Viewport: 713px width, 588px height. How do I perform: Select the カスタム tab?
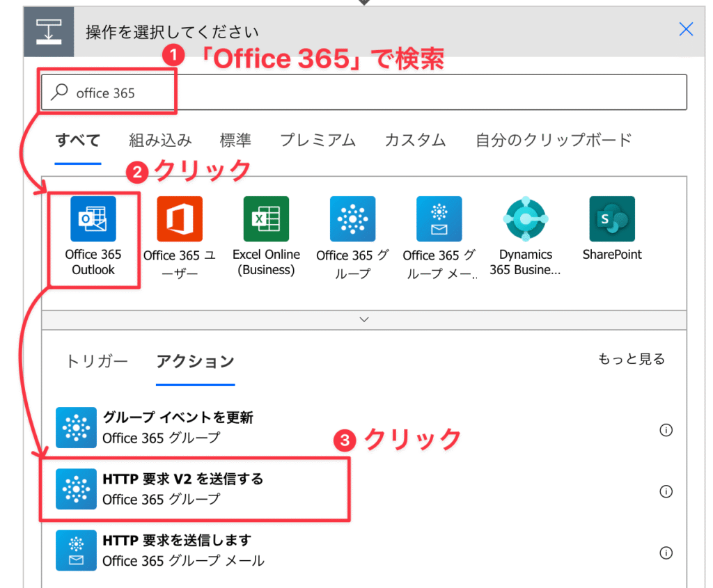point(415,140)
